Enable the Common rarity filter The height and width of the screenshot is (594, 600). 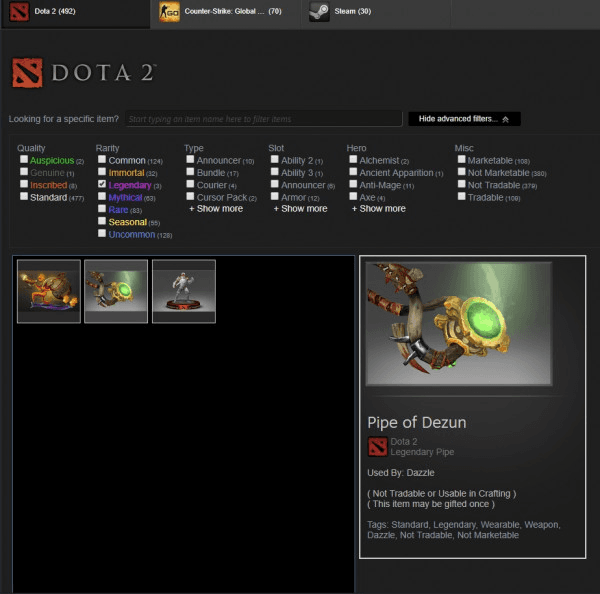(102, 159)
